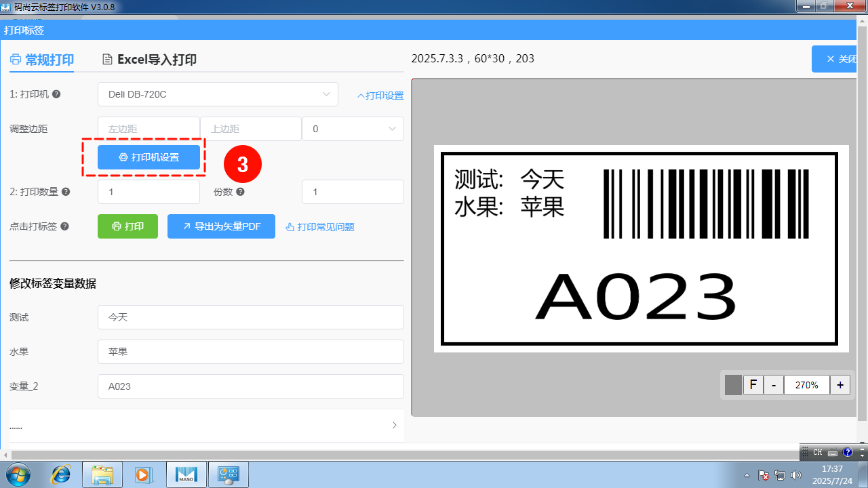
Task: Switch to the 常规打印 tab
Action: point(42,60)
